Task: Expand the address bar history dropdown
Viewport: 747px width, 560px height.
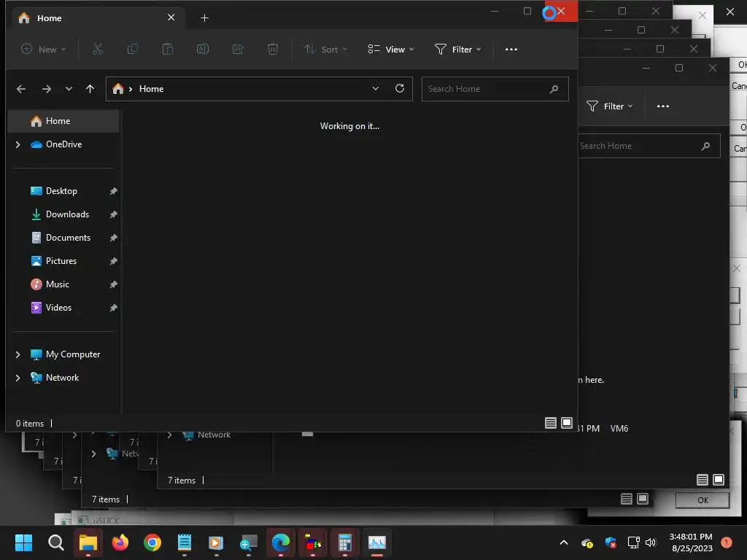Action: [376, 88]
